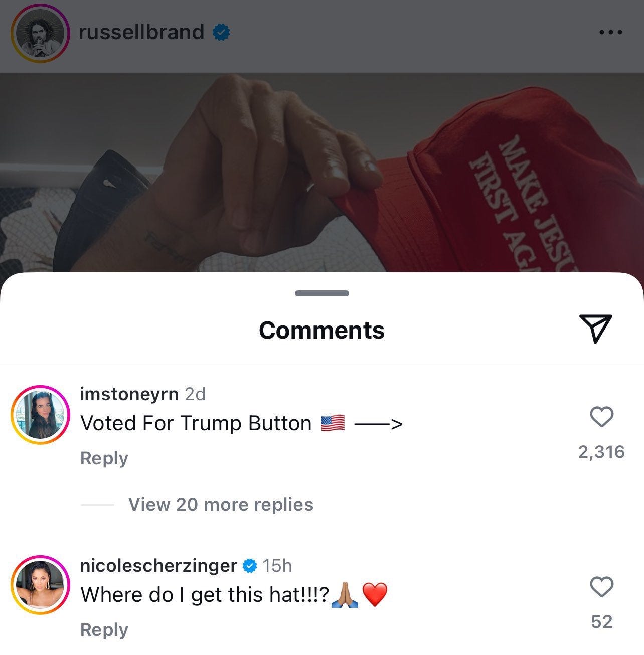Screen dimensions: 644x655
Task: Tap nicolescherzinger's verified badge
Action: click(249, 566)
